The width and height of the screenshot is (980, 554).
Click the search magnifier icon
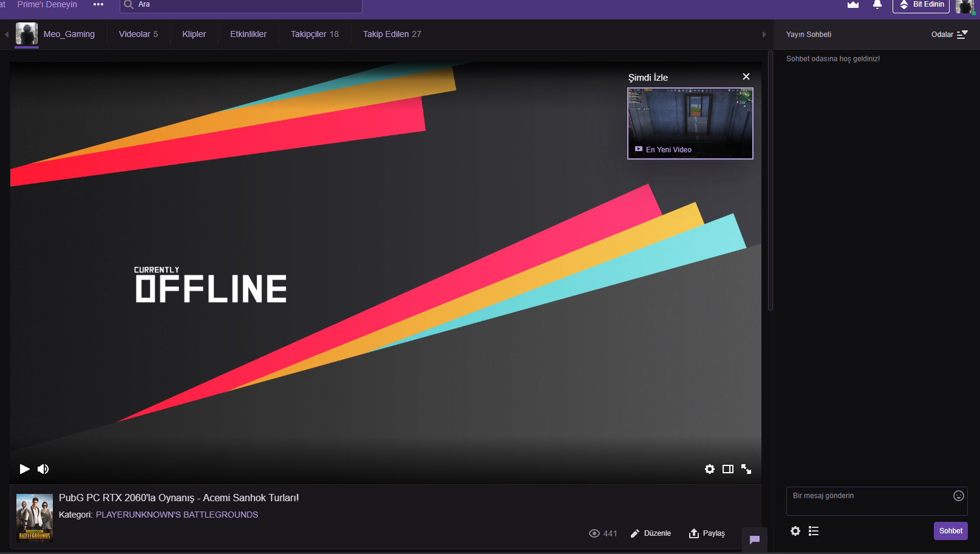[129, 4]
